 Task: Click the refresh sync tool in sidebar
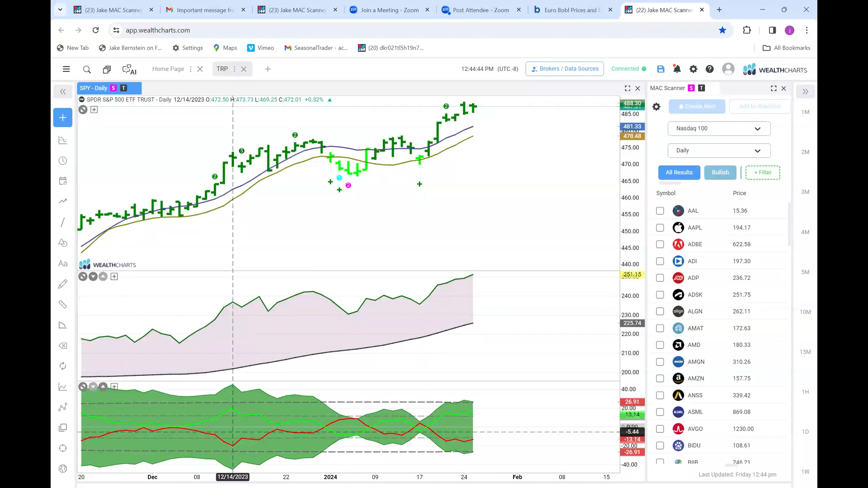[x=63, y=366]
